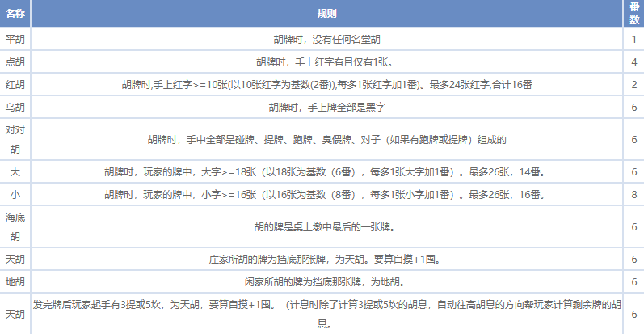Click the rule text for 平胡

click(327, 39)
